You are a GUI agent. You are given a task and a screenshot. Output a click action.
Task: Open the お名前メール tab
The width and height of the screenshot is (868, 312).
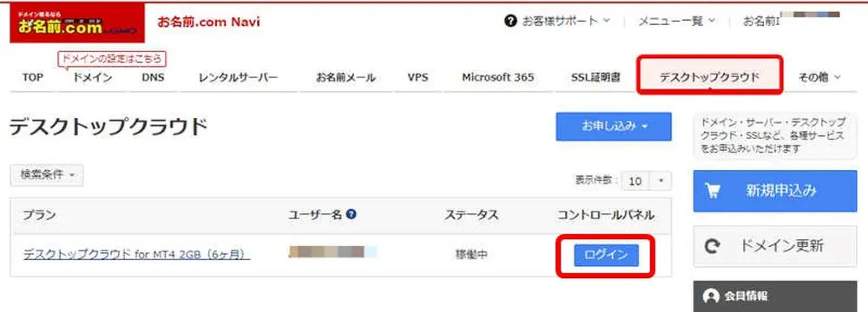(346, 77)
